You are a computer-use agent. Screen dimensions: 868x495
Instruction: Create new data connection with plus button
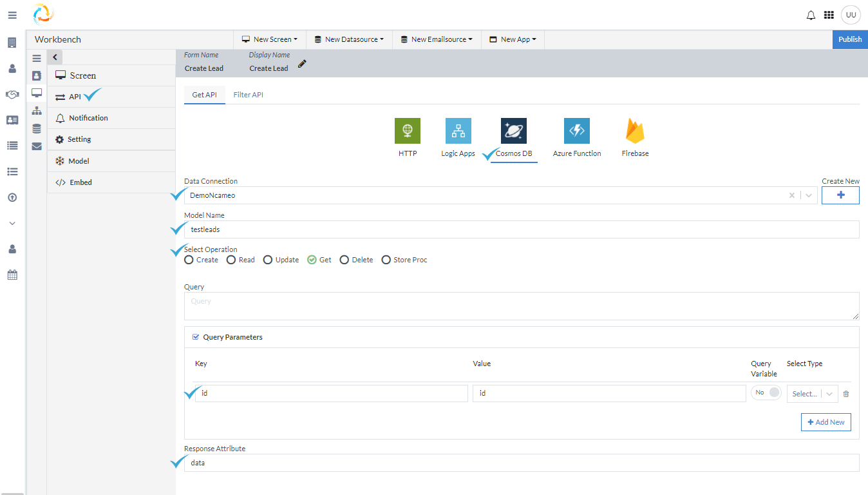click(x=840, y=195)
